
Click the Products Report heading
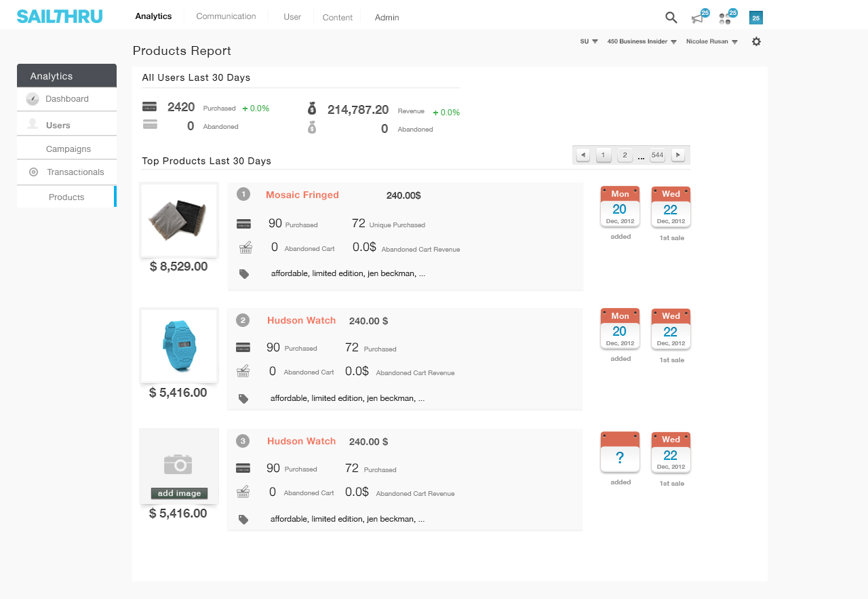(182, 51)
